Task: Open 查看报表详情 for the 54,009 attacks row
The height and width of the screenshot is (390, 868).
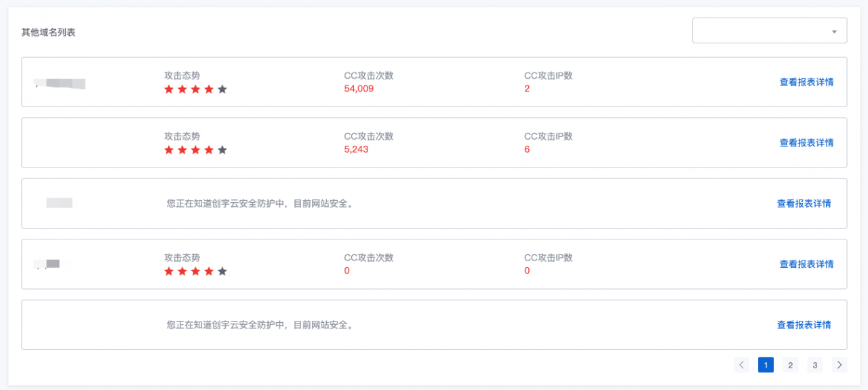Action: (x=806, y=82)
